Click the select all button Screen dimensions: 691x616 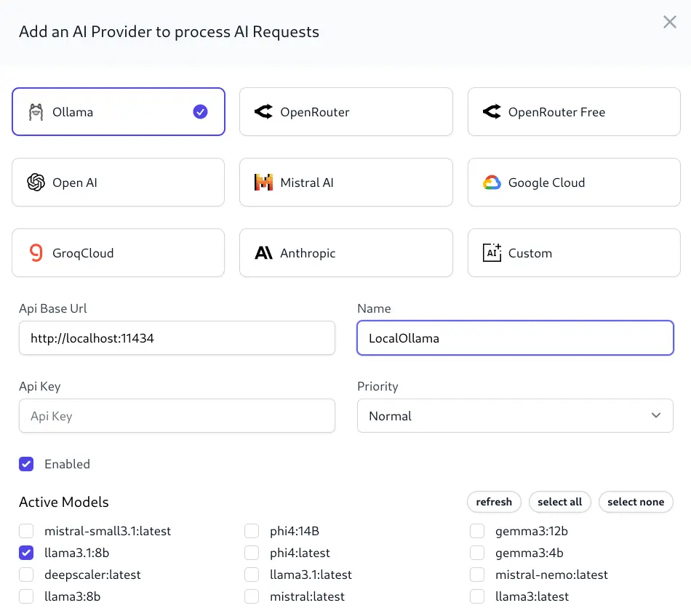pyautogui.click(x=559, y=502)
